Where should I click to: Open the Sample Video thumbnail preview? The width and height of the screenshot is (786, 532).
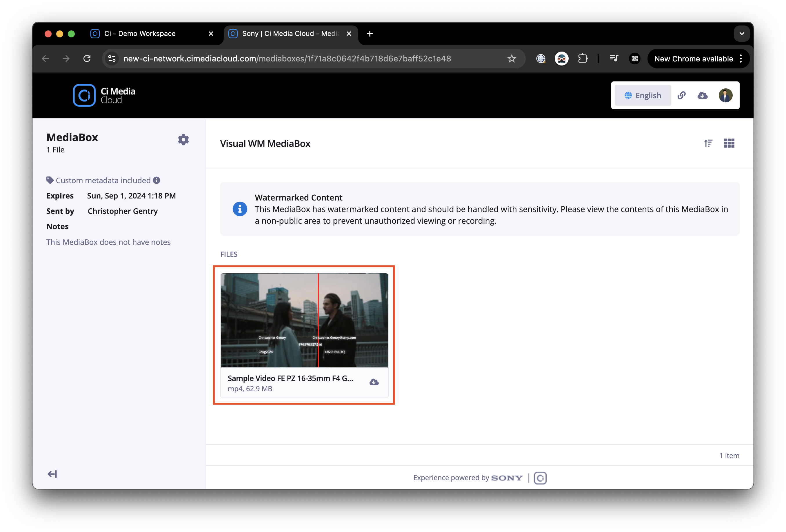304,320
